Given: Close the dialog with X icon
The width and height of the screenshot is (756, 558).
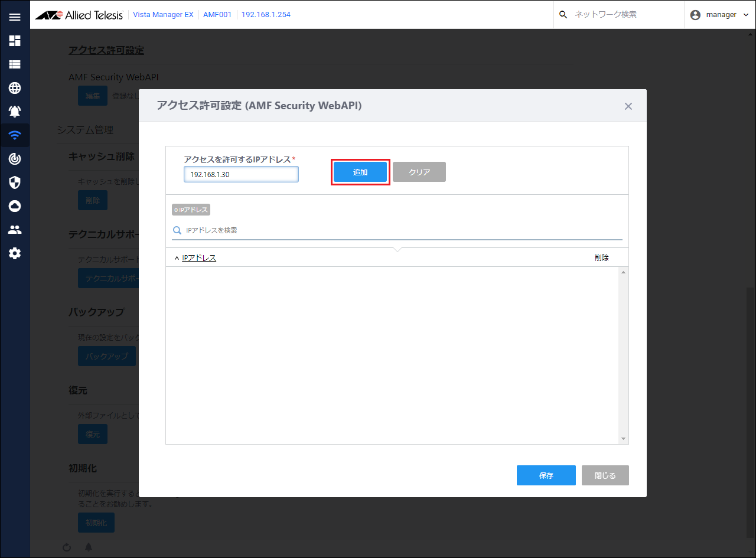Looking at the screenshot, I should click(628, 106).
